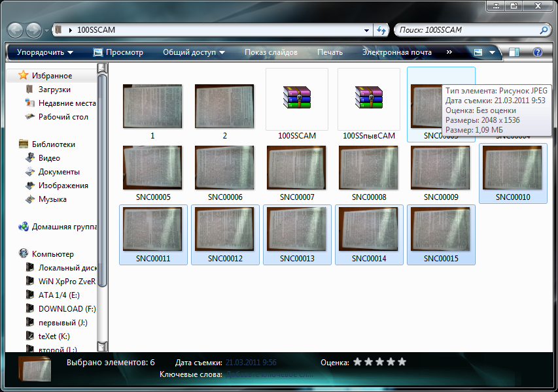Click the folder icon in the address bar
558x392 pixels.
point(59,30)
